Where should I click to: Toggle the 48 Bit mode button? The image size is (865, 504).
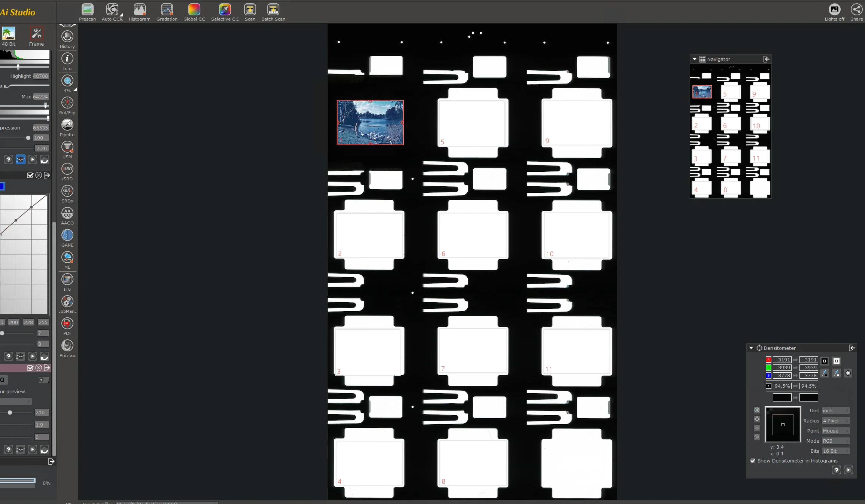(9, 34)
